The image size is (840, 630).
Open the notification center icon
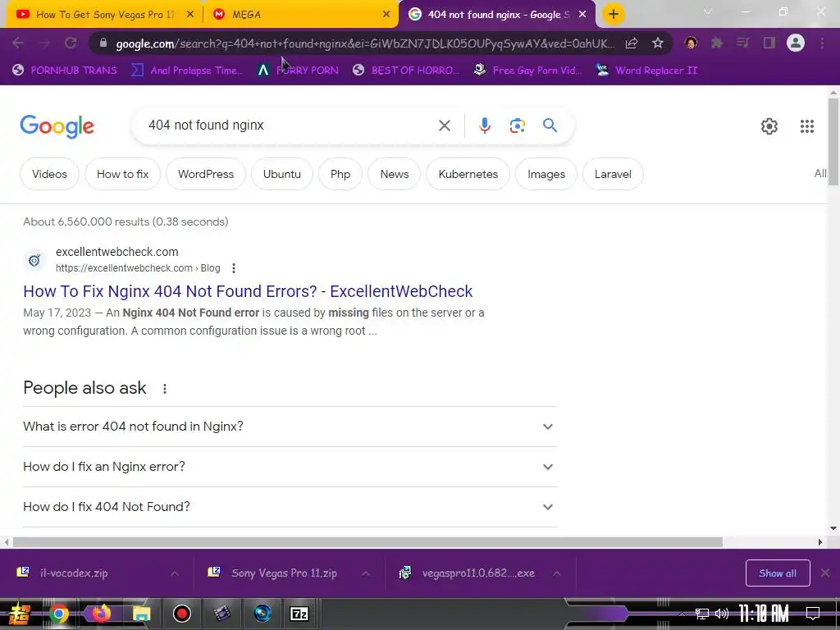813,614
